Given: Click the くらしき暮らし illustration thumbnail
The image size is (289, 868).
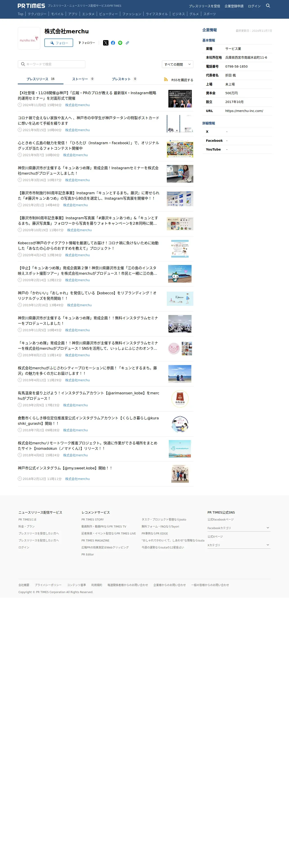Looking at the screenshot, I should click(x=180, y=424).
